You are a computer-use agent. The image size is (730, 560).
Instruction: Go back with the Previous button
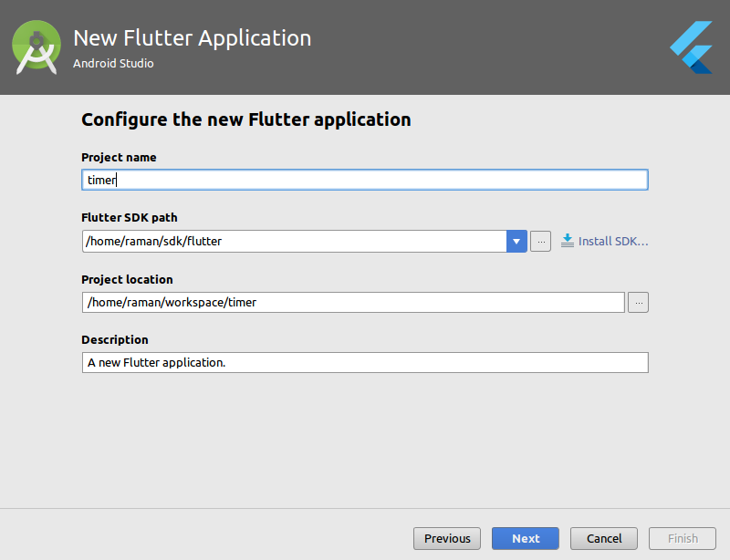click(447, 539)
